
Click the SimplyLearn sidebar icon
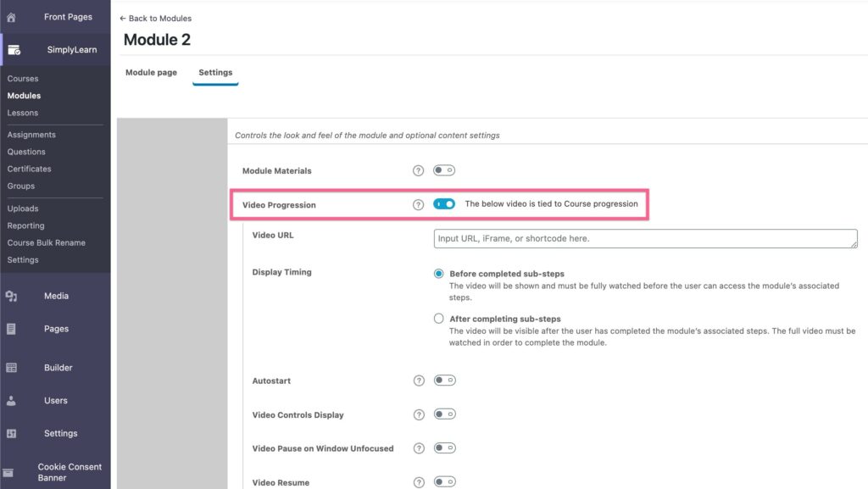[x=14, y=50]
